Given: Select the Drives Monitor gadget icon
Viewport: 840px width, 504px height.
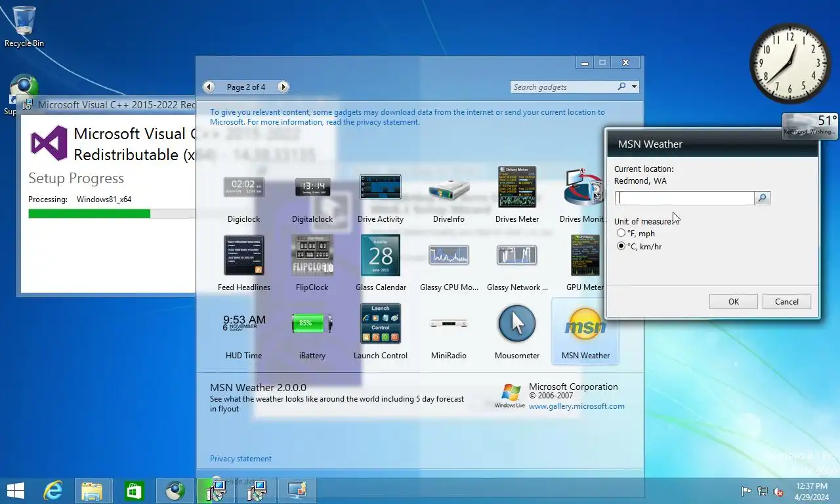Looking at the screenshot, I should pyautogui.click(x=584, y=187).
